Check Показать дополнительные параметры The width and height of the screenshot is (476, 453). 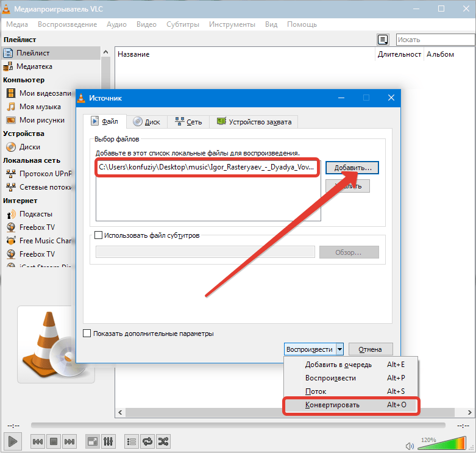pos(87,334)
